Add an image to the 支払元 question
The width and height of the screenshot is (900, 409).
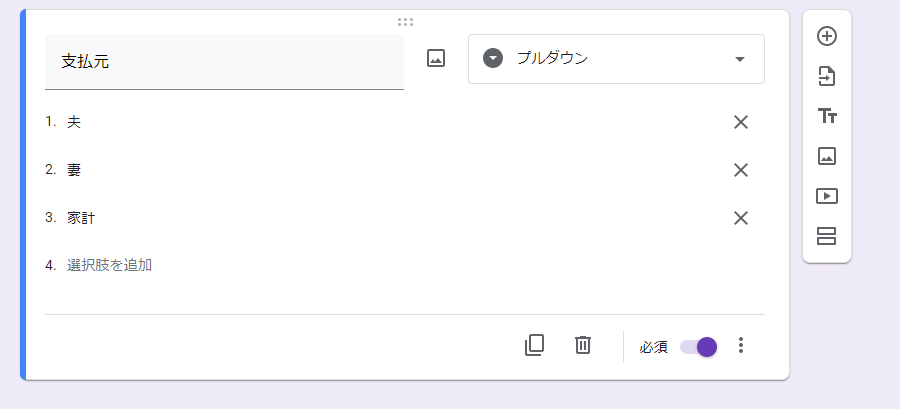436,58
